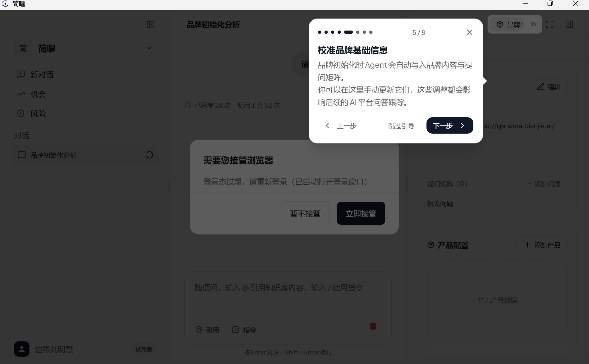This screenshot has width=589, height=364.
Task: Click the 简 workspace avatar tile
Action: 23,48
